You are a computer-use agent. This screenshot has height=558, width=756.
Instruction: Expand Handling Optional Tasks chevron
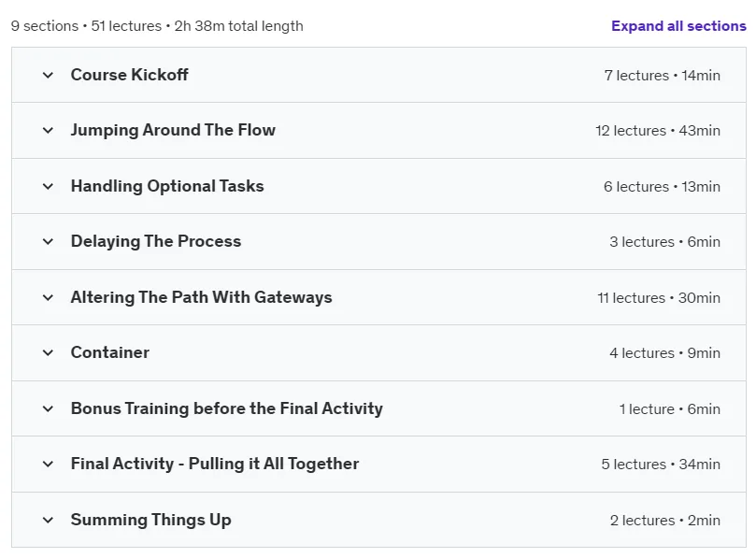[x=48, y=186]
